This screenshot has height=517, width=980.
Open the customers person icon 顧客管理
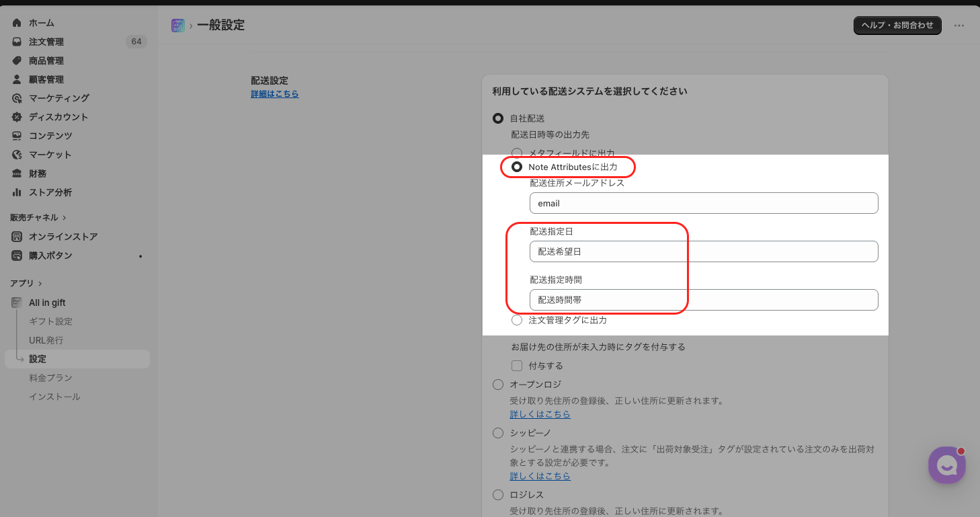pos(17,79)
